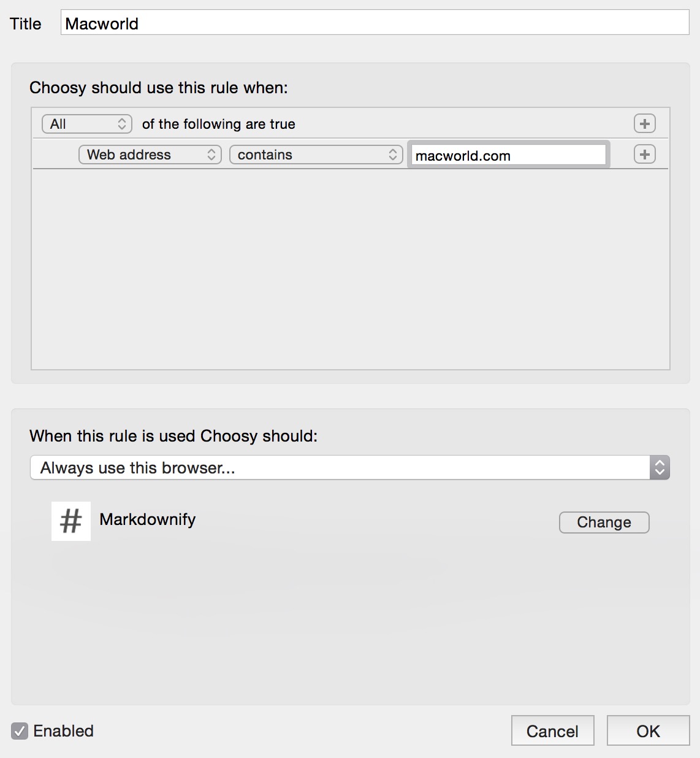
Task: Click the arrows on the All popup
Action: click(122, 124)
